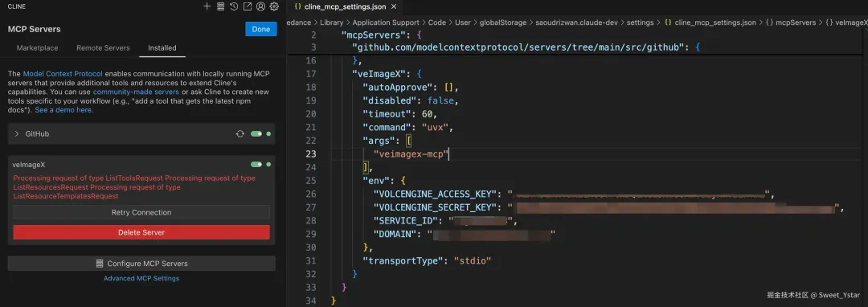The width and height of the screenshot is (868, 307).
Task: Click server icon on Configure MCP Servers
Action: point(100,264)
